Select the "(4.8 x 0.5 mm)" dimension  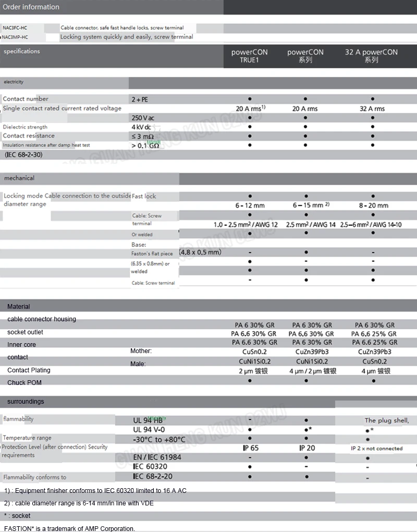click(200, 252)
